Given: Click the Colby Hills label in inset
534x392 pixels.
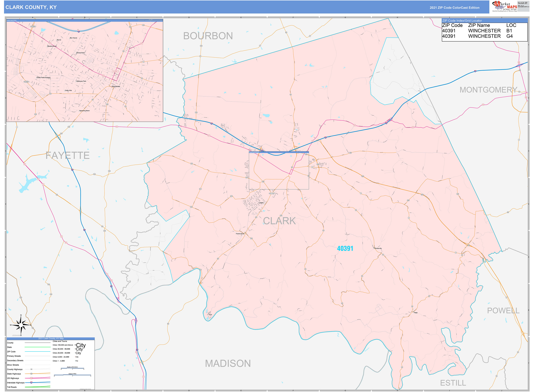Looking at the screenshot, I should pyautogui.click(x=68, y=90).
